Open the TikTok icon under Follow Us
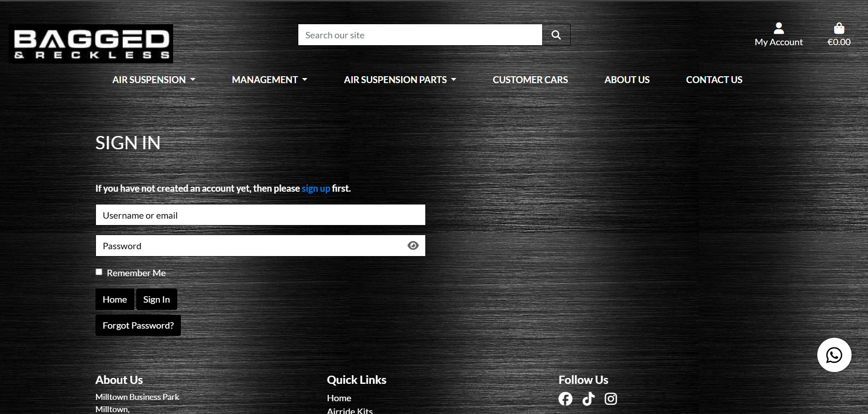 click(x=588, y=398)
